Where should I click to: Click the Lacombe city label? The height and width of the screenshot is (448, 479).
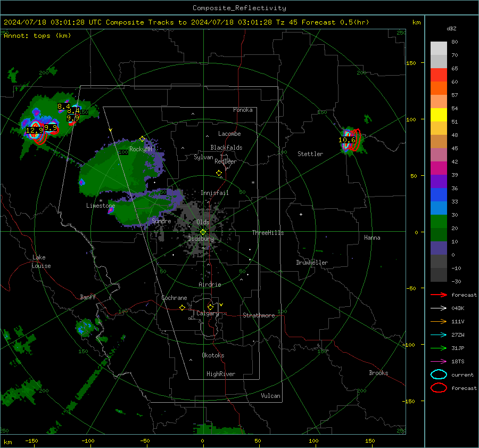[x=229, y=134]
